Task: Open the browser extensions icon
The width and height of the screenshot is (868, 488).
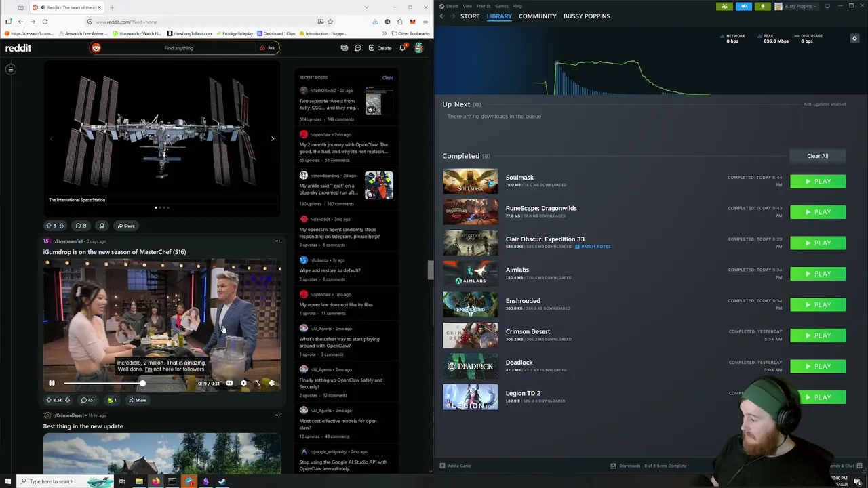Action: click(400, 22)
